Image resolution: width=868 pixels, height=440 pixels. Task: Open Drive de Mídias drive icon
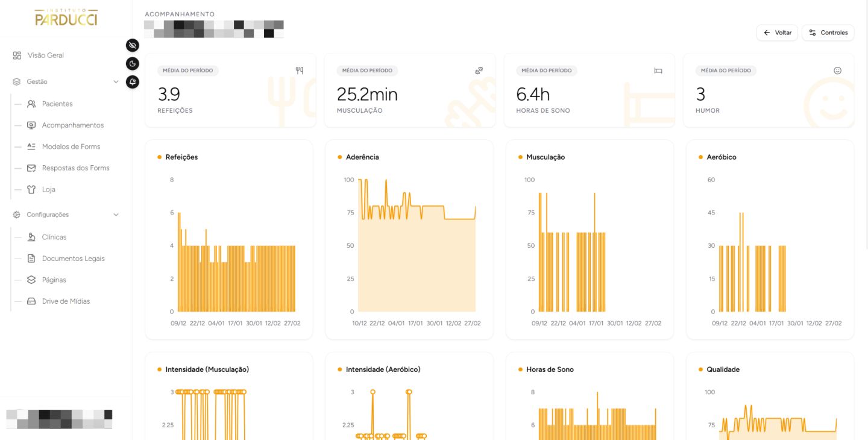tap(31, 301)
